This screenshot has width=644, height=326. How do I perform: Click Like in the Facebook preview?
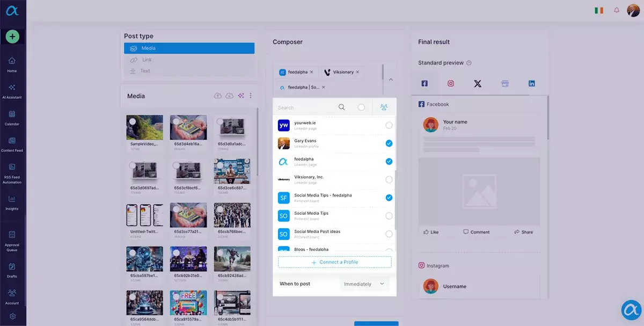coord(431,232)
